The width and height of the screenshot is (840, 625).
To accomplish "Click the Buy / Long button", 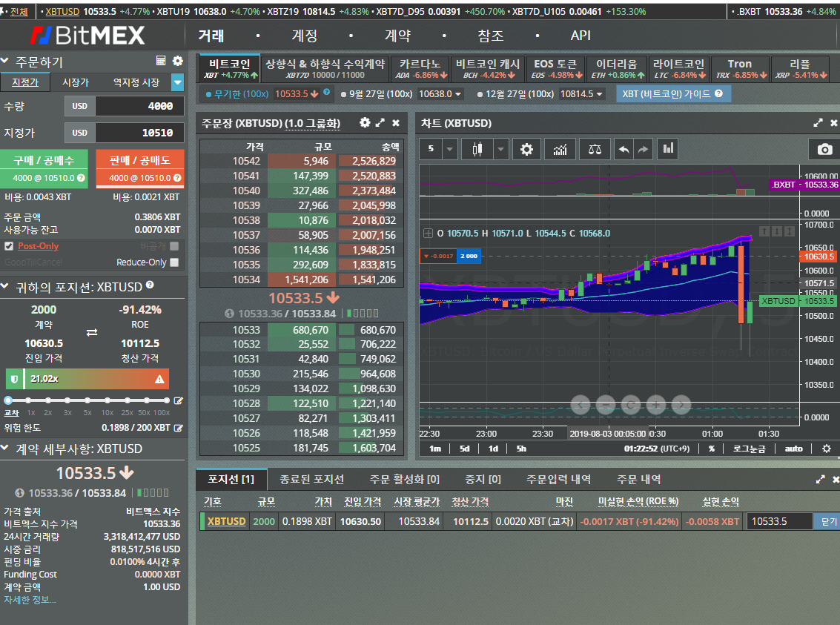I will (x=44, y=169).
